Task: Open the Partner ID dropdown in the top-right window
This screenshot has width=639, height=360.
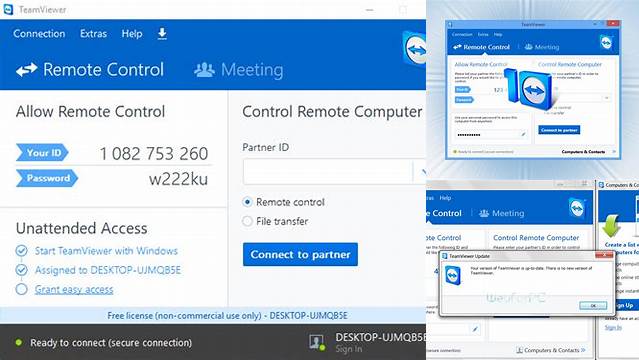Action: click(x=607, y=98)
